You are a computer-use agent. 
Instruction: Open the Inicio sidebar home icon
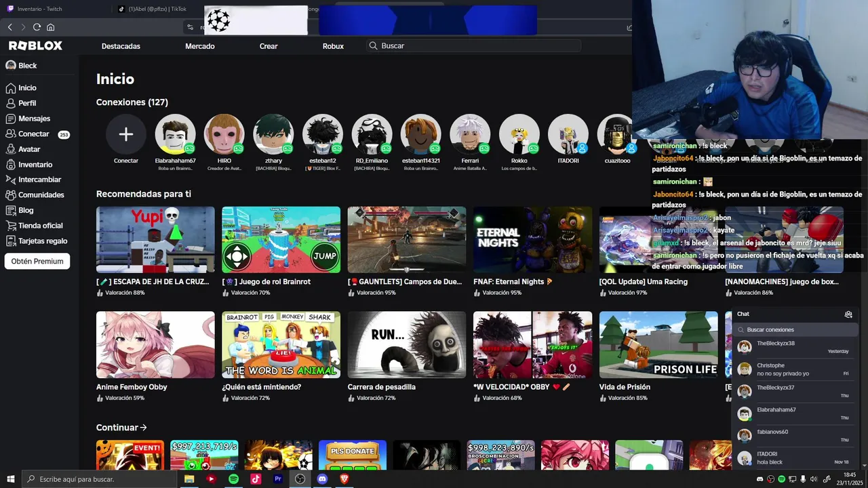click(10, 88)
